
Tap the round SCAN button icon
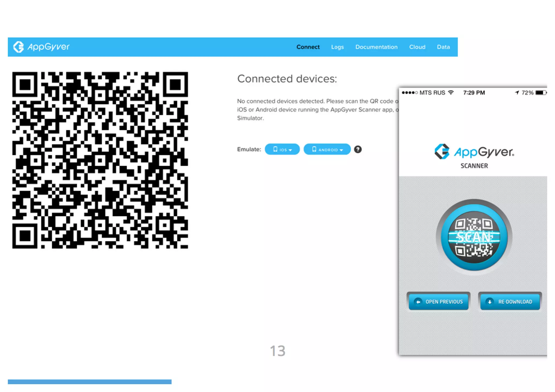474,237
